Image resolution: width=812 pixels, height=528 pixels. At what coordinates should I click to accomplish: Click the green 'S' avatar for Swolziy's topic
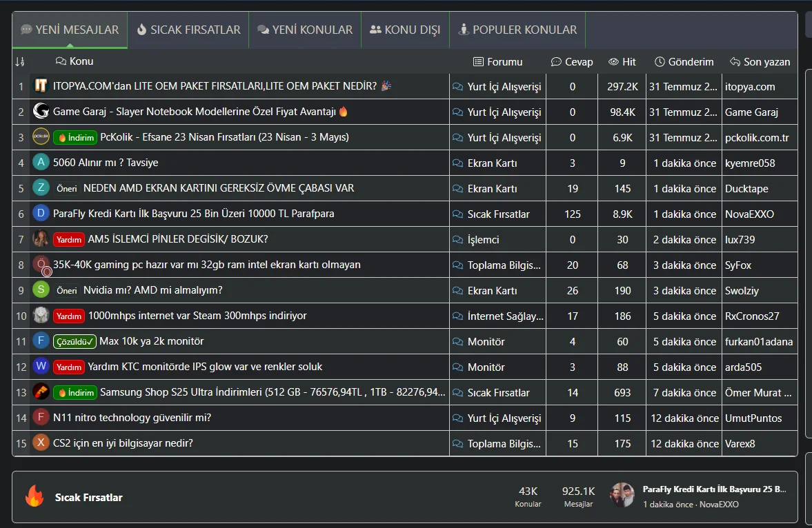[x=41, y=290]
